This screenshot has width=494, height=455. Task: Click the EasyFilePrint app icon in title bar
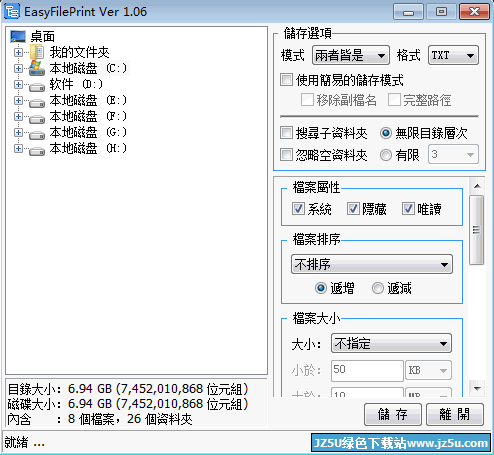[12, 11]
